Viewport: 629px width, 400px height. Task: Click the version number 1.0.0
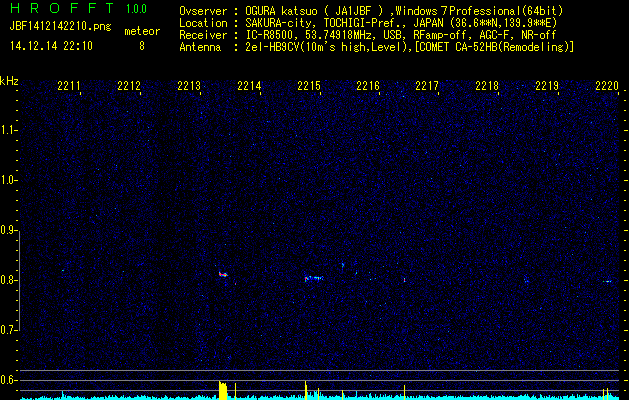(x=136, y=9)
